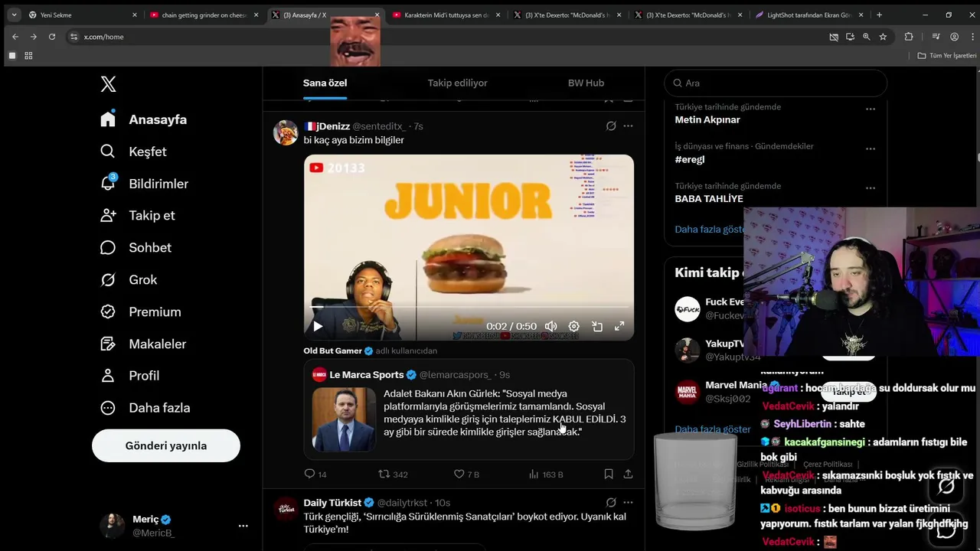Open the Daha fazla menu
The image size is (980, 551).
coord(145,408)
